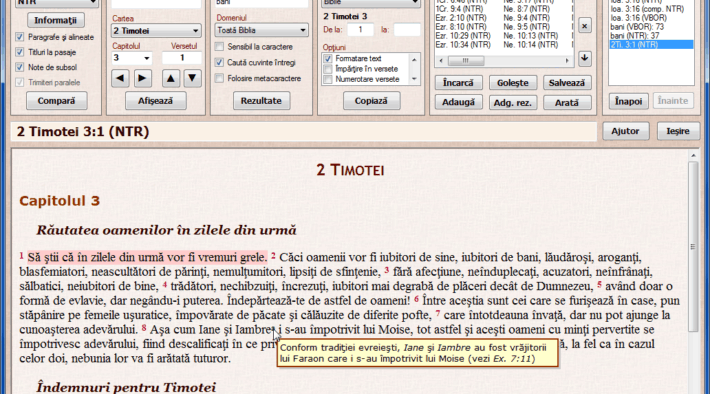Toggle Titluri la pasaje checkbox
Viewport: 710px width, 394px height.
point(19,52)
